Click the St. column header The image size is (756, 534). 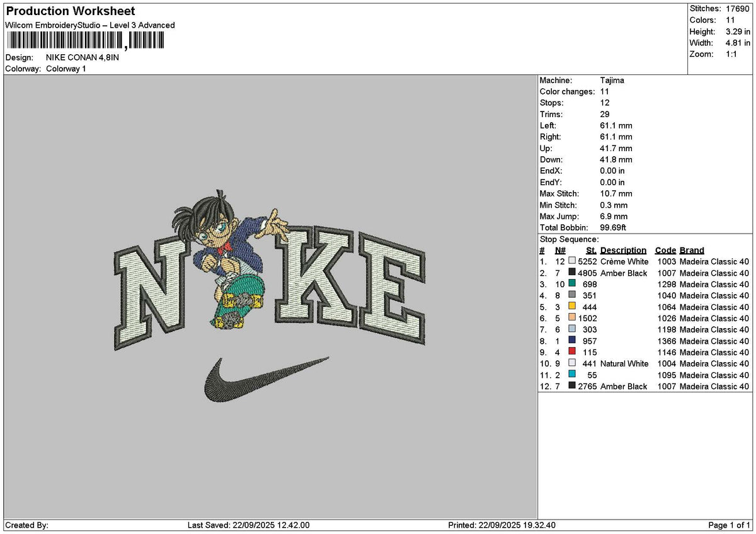point(592,251)
